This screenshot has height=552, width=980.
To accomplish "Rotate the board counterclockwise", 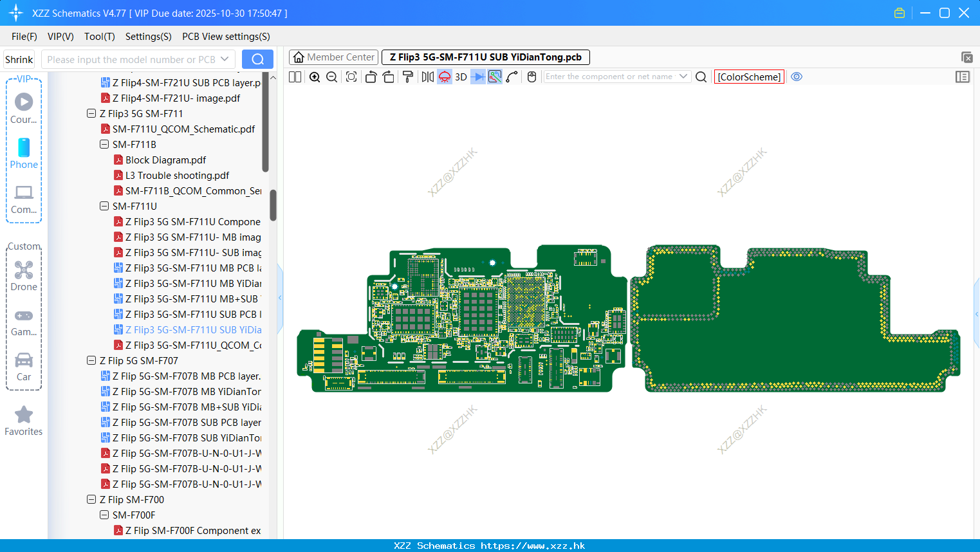I will click(371, 77).
